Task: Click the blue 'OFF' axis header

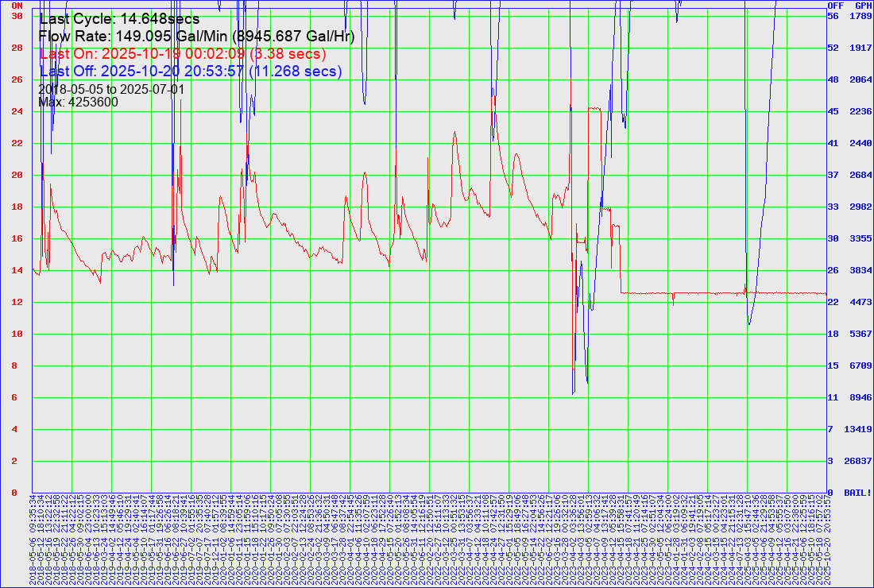Action: pos(835,6)
